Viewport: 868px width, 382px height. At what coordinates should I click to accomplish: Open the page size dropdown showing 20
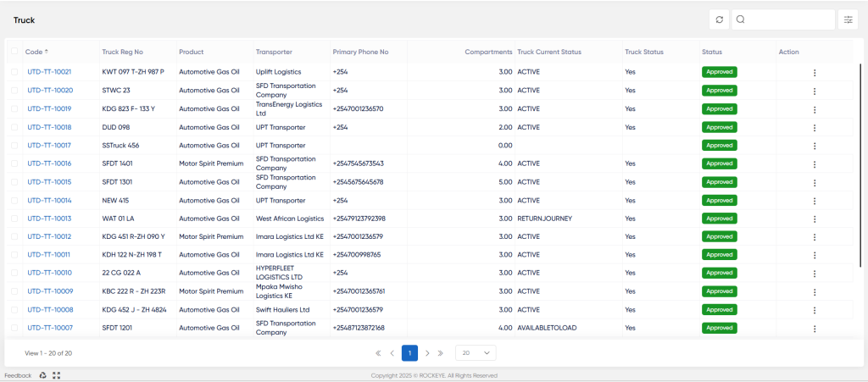[x=476, y=352]
